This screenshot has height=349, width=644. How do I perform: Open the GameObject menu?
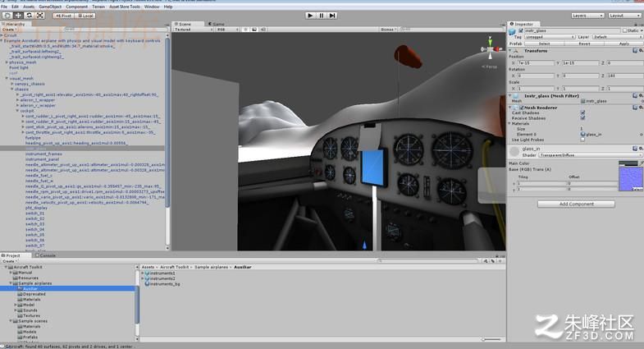(x=50, y=7)
